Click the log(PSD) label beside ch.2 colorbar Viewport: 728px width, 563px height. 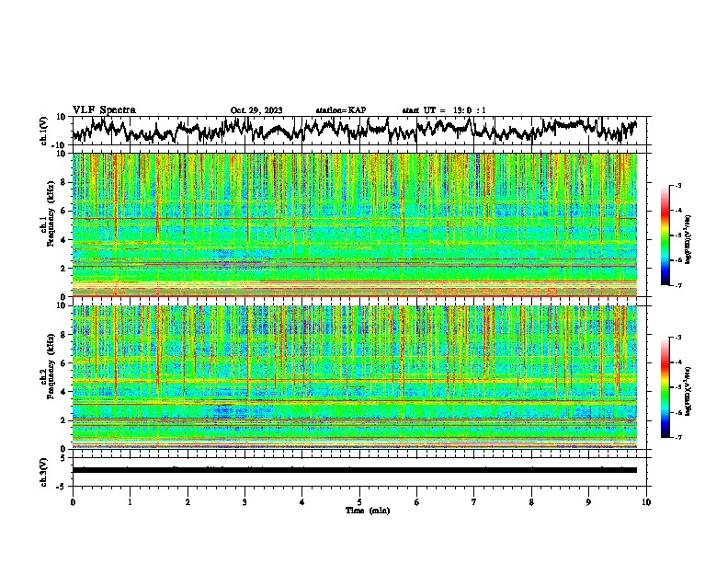tap(688, 391)
